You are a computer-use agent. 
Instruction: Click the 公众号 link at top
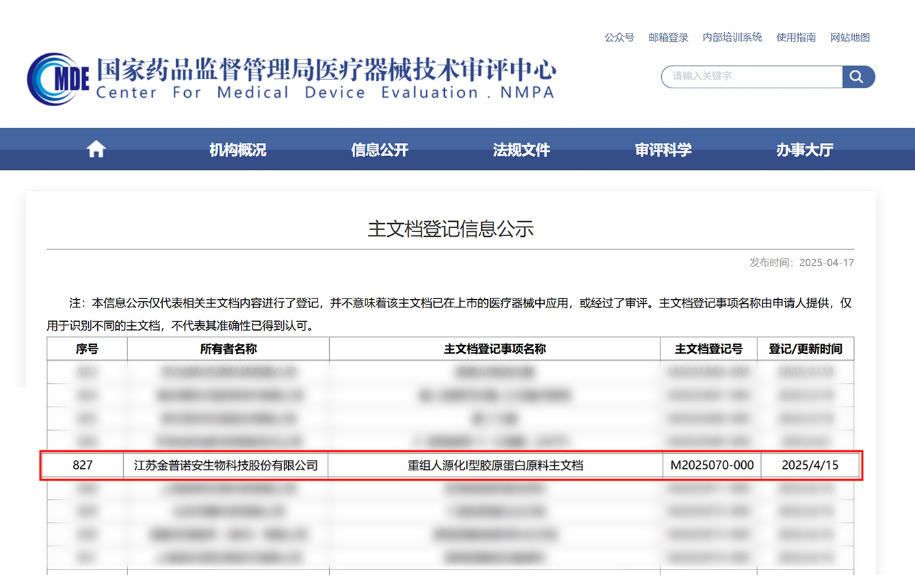[619, 38]
